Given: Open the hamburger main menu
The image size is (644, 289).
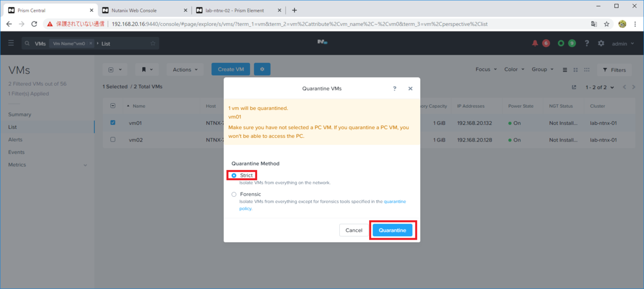Looking at the screenshot, I should [x=11, y=43].
